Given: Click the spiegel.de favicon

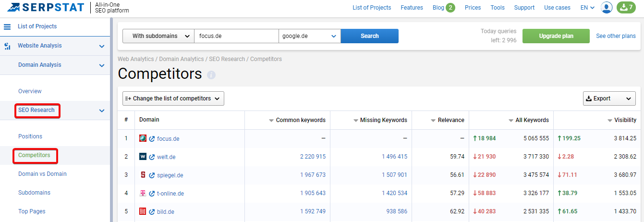Looking at the screenshot, I should 143,175.
